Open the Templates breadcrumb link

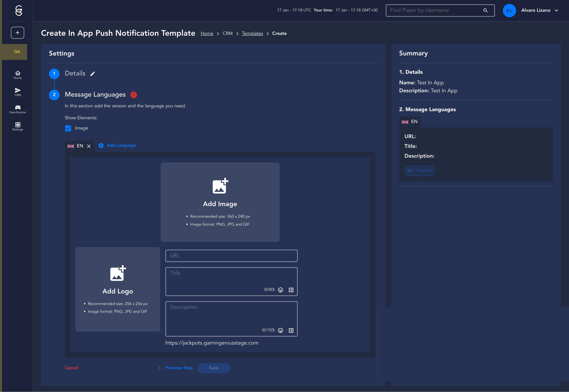pyautogui.click(x=252, y=33)
